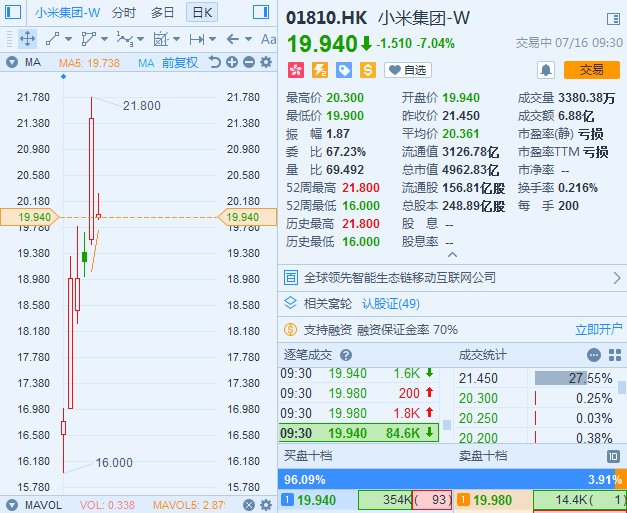Click the orange 交易 trade button
The width and height of the screenshot is (627, 513).
pos(592,70)
